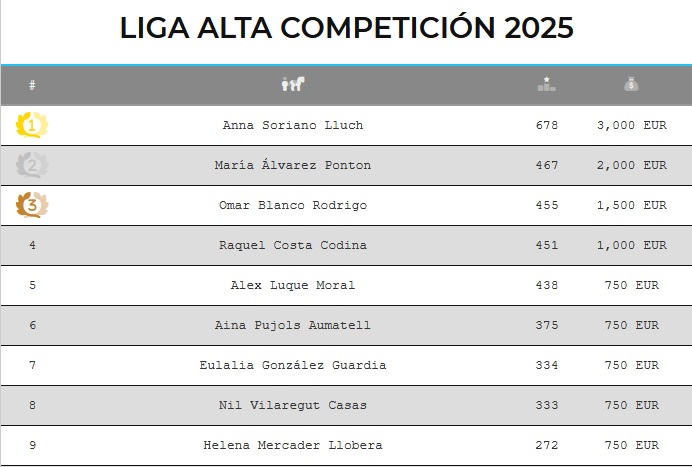Click the money bag prize icon
692x467 pixels.
tap(631, 85)
